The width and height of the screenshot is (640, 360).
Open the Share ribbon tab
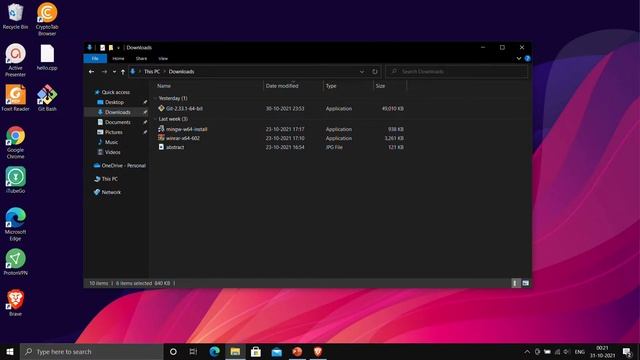(x=141, y=58)
